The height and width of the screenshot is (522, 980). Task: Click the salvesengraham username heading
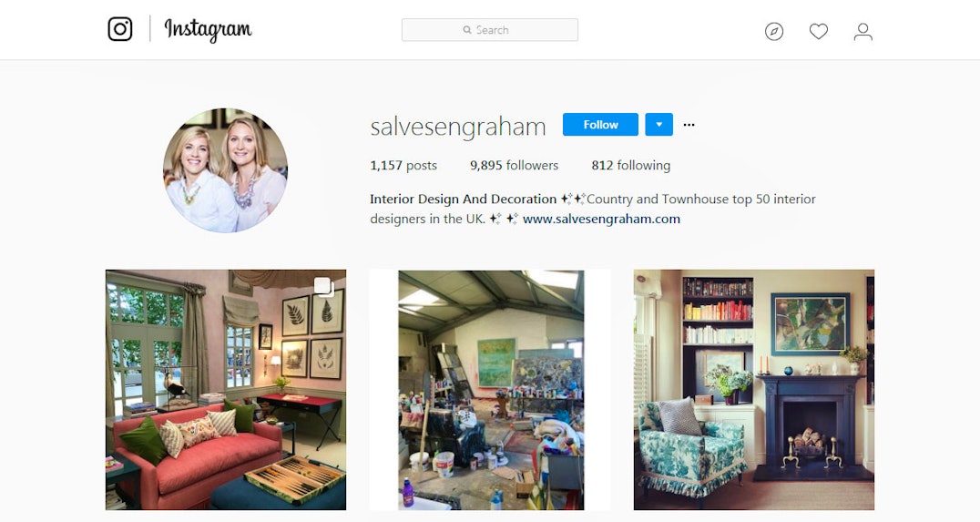[457, 127]
